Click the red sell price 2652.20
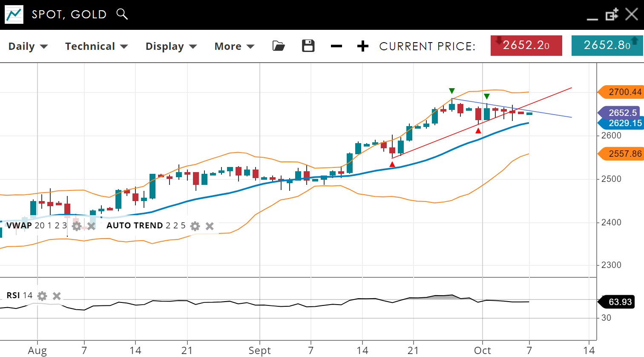 point(526,46)
